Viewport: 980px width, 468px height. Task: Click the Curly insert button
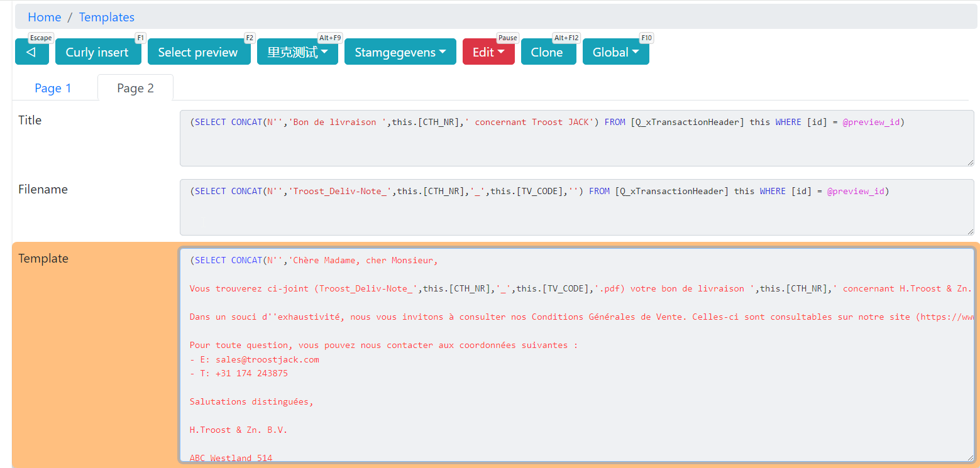tap(97, 52)
